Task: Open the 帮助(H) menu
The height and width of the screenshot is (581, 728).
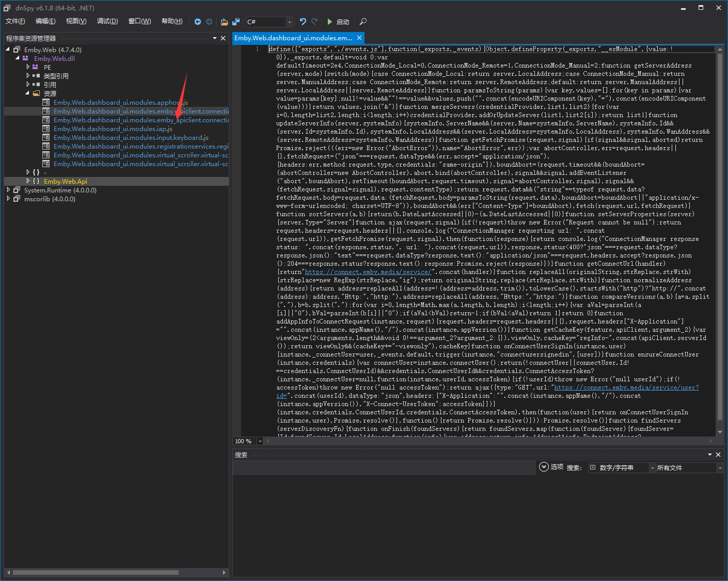Action: [172, 21]
